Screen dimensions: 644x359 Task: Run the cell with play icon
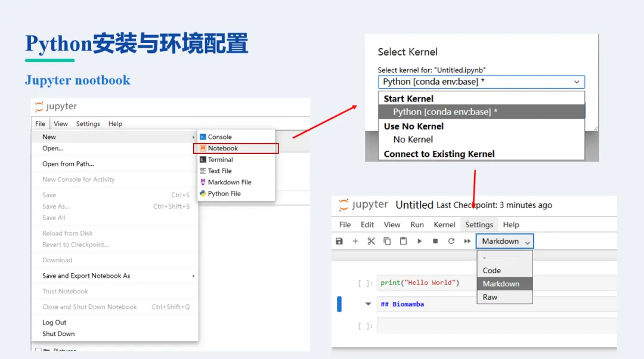[419, 241]
